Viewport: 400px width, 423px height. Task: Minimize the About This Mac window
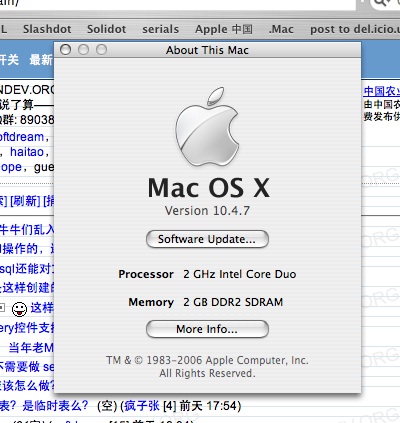[83, 50]
